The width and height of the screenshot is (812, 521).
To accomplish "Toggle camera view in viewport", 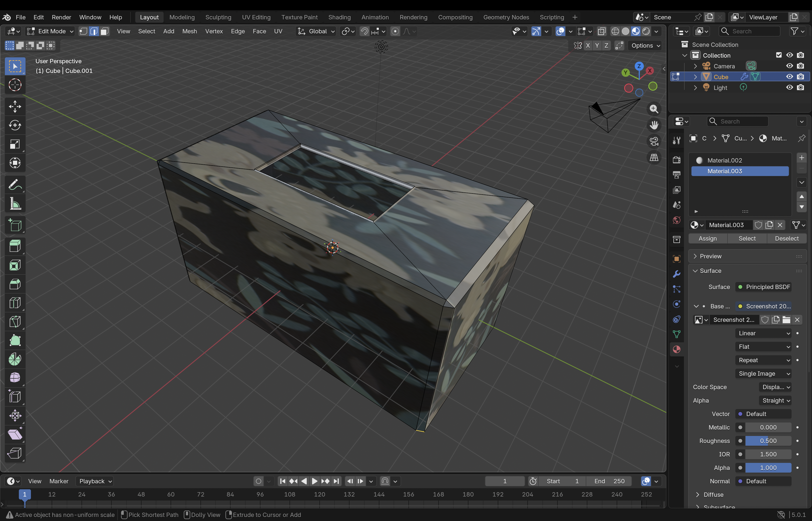I will click(654, 141).
